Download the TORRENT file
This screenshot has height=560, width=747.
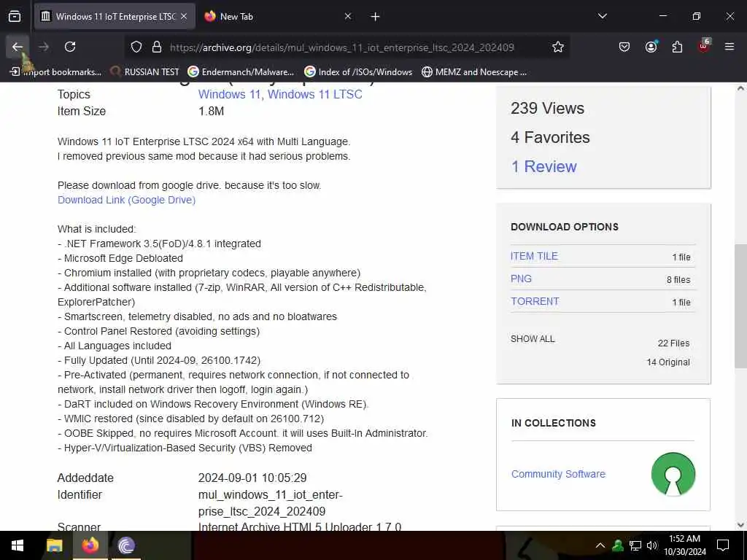pyautogui.click(x=535, y=301)
